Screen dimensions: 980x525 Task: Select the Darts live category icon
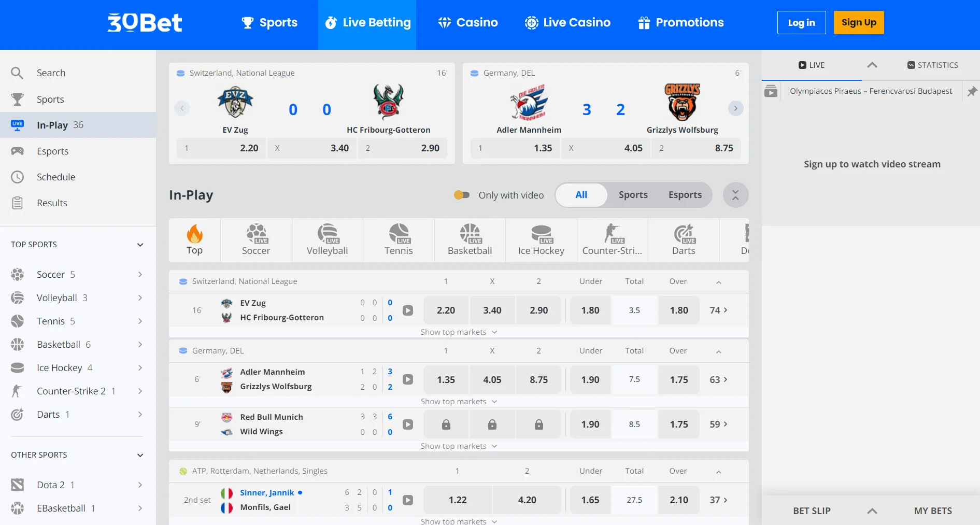tap(684, 240)
